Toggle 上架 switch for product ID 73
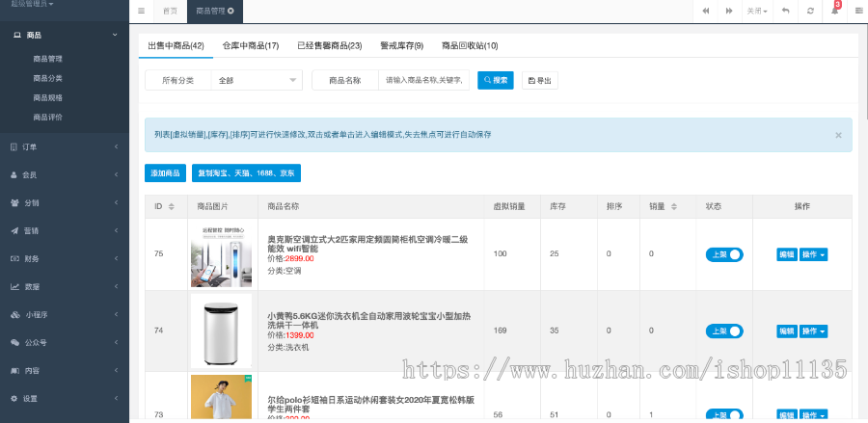The width and height of the screenshot is (868, 423). click(x=724, y=415)
